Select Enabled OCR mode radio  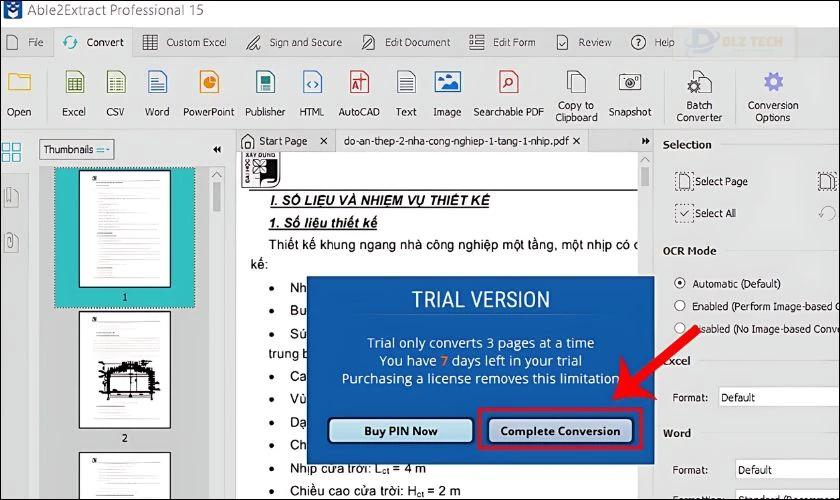coord(680,306)
